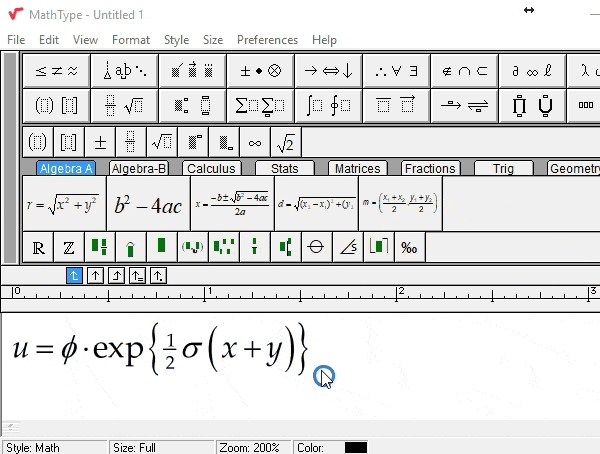
Task: Switch to the Algebra-B tab
Action: tap(139, 168)
